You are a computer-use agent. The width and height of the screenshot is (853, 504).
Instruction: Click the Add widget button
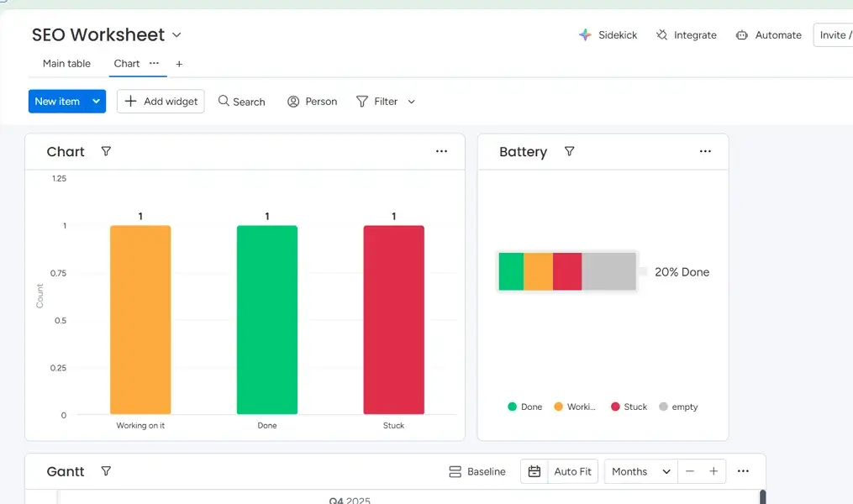point(161,102)
